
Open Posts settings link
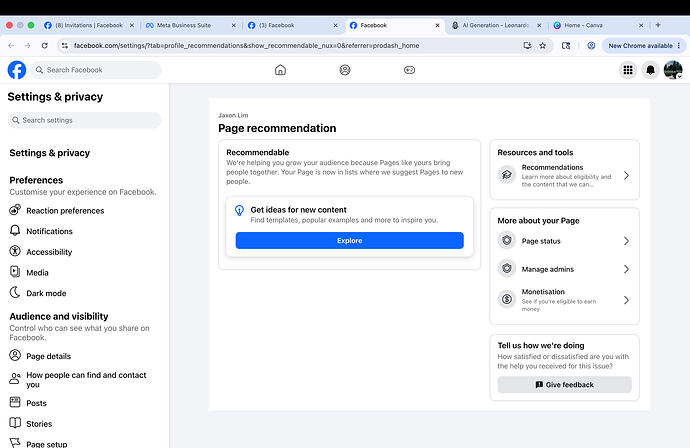[x=36, y=403]
